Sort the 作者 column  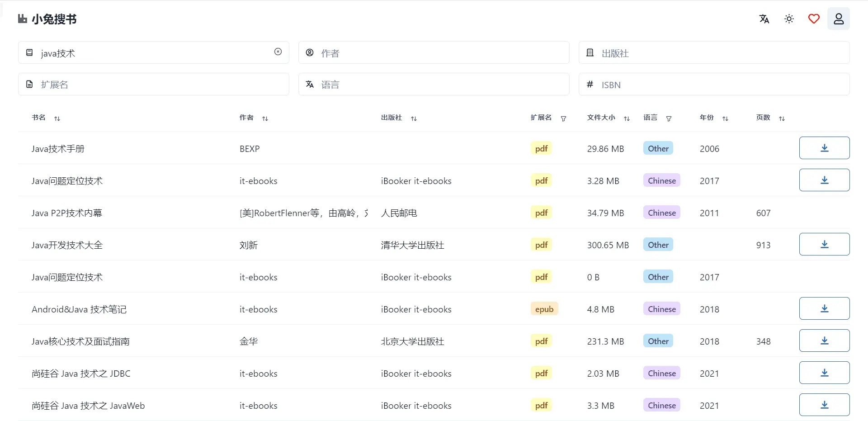tap(265, 118)
